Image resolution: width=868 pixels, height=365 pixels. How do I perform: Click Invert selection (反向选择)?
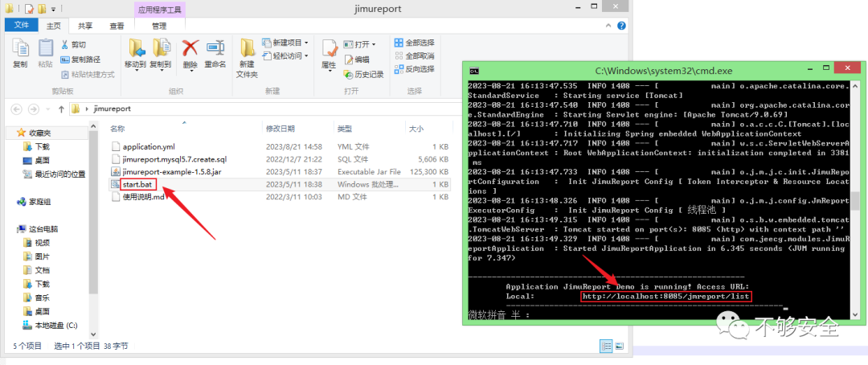414,69
